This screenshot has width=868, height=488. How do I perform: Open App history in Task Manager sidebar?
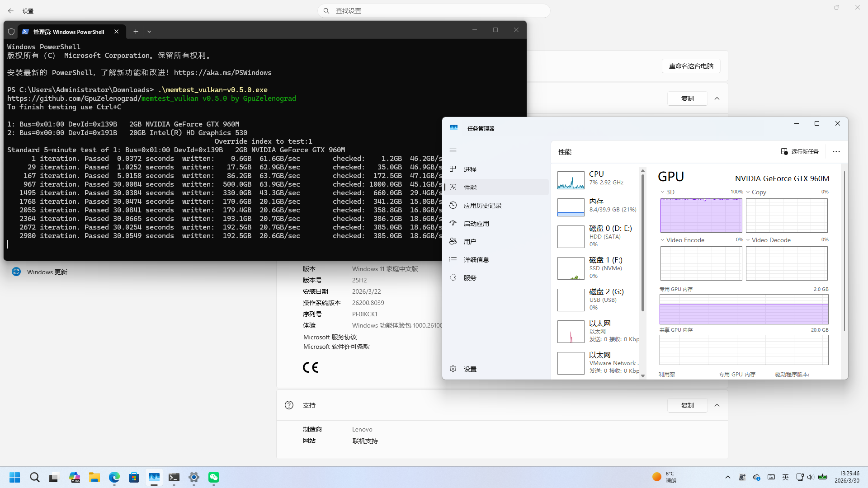click(482, 206)
